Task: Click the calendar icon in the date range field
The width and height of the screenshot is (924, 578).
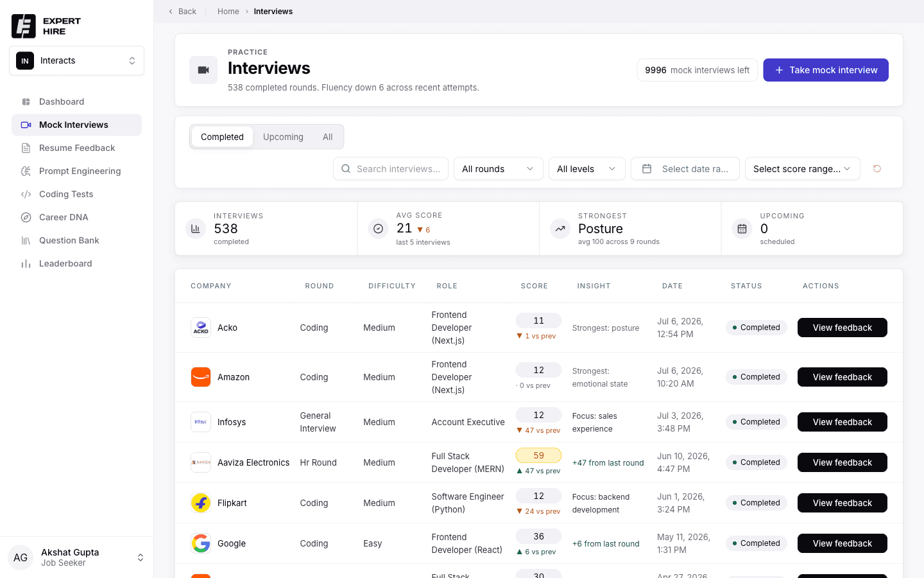Action: tap(647, 169)
